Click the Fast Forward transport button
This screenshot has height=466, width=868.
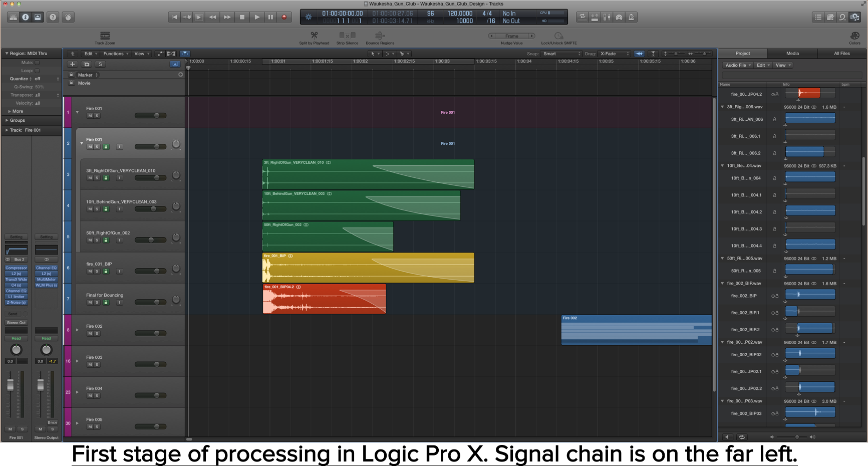(227, 17)
